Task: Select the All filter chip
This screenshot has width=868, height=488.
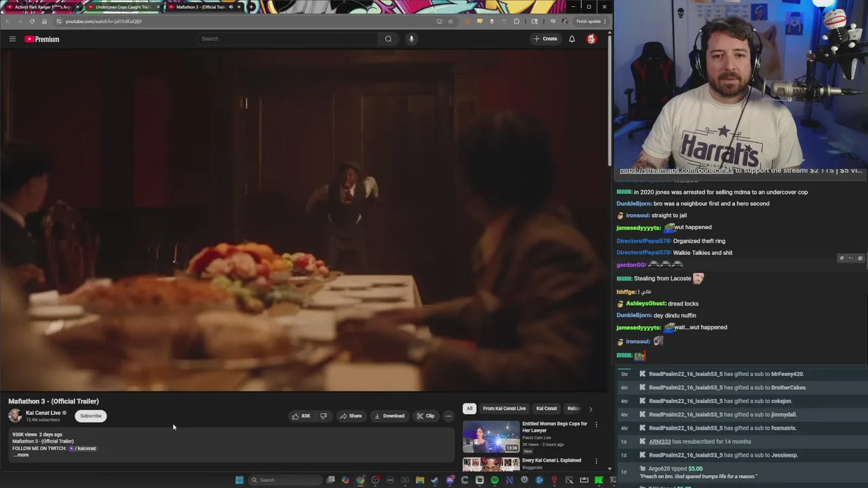Action: click(469, 409)
